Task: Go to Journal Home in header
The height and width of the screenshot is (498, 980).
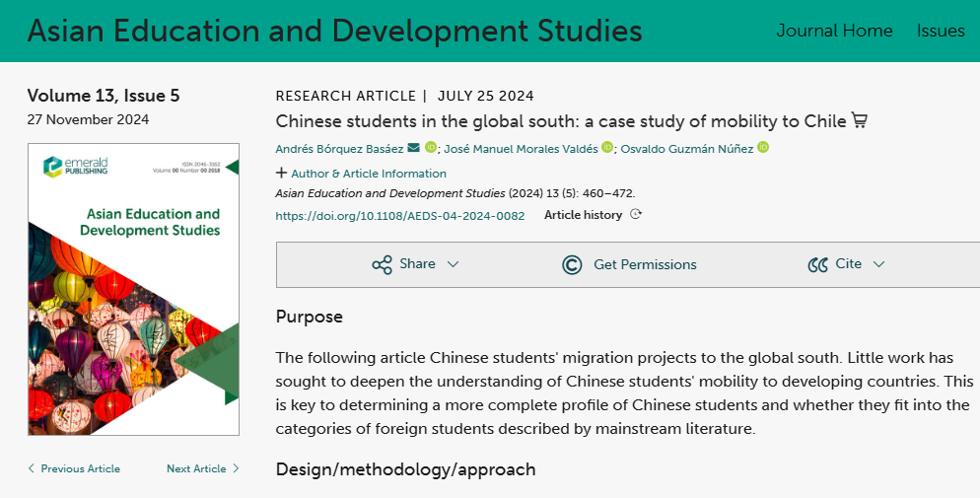Action: [834, 31]
